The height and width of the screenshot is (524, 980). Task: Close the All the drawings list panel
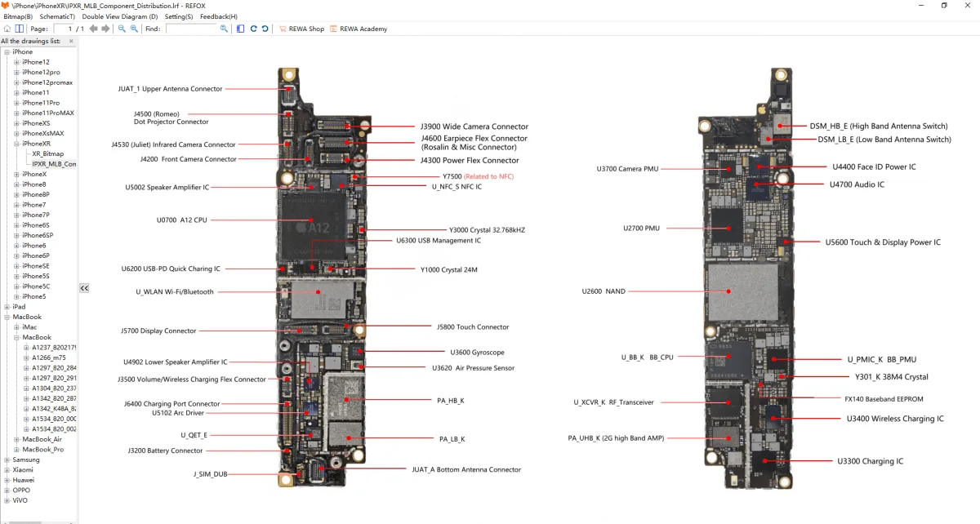click(x=71, y=41)
